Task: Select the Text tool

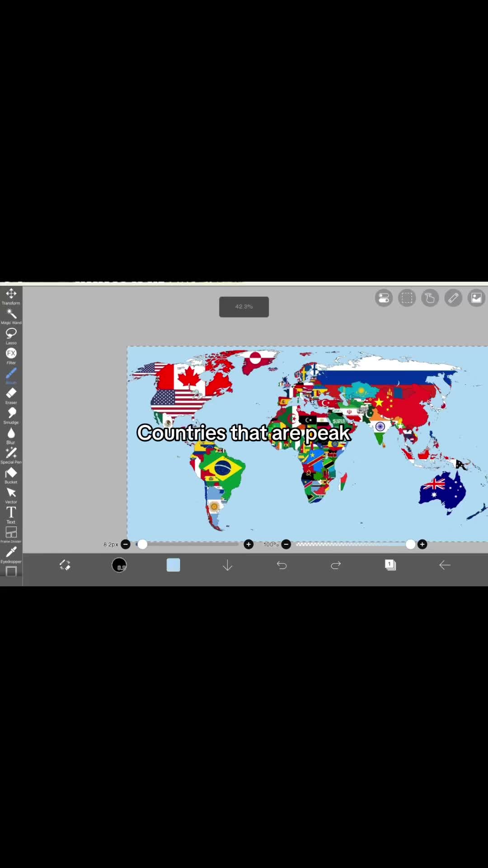Action: pyautogui.click(x=11, y=515)
